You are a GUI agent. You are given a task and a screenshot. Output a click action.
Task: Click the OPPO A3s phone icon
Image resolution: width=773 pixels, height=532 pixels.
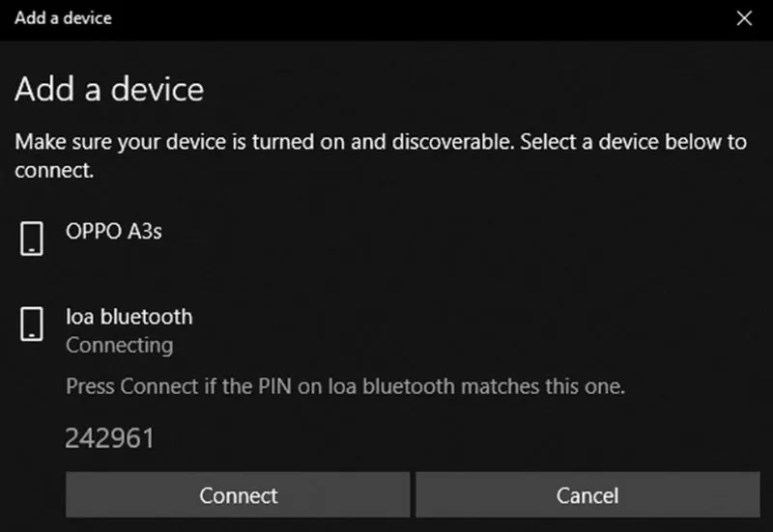pos(32,238)
